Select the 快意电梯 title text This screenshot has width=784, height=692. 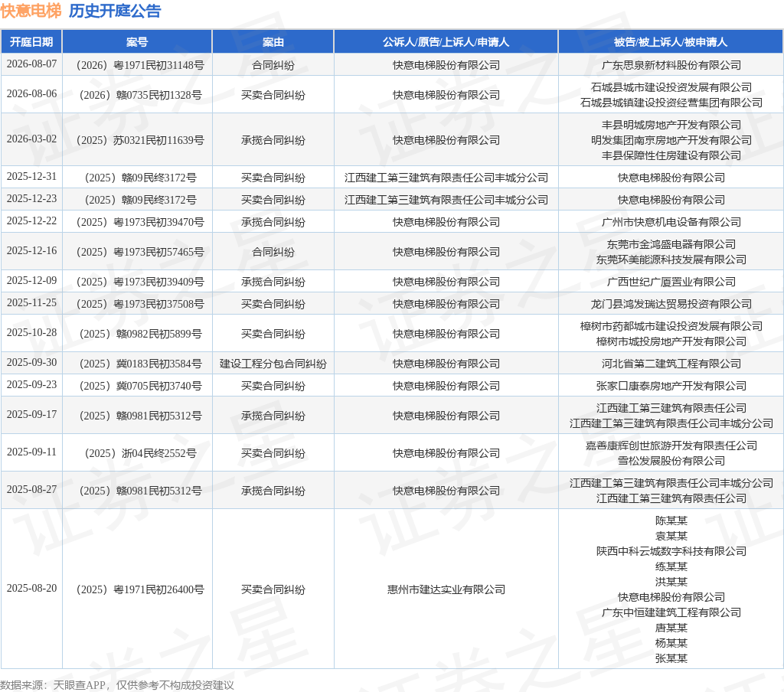click(x=31, y=11)
